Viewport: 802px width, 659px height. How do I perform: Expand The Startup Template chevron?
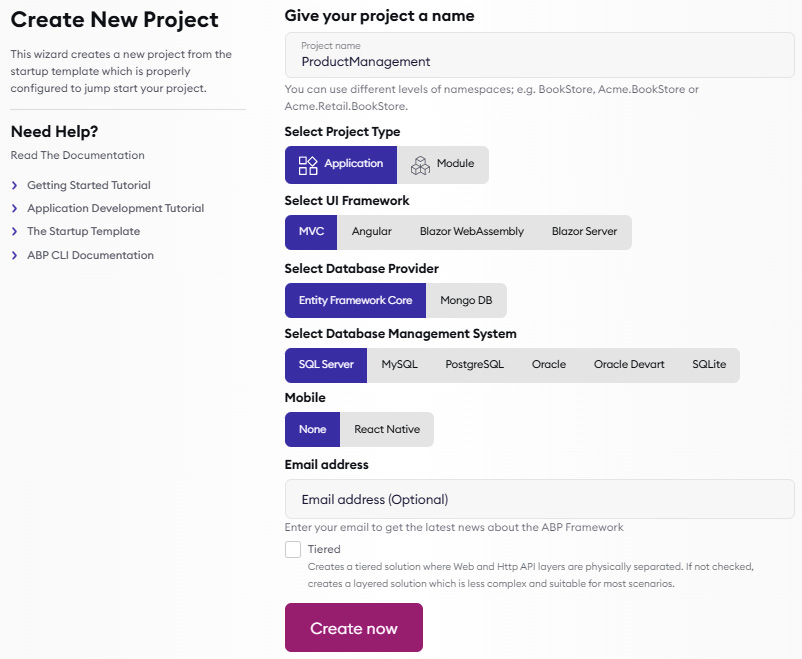point(15,232)
